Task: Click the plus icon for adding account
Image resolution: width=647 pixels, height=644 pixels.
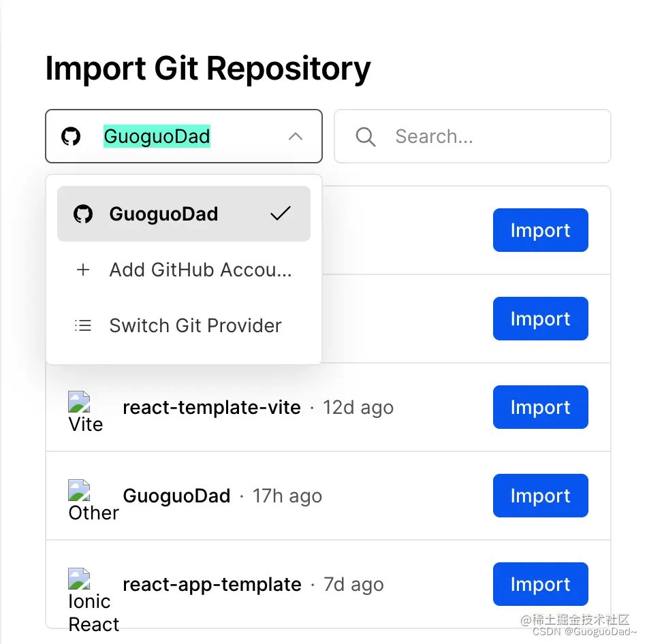Action: tap(83, 270)
